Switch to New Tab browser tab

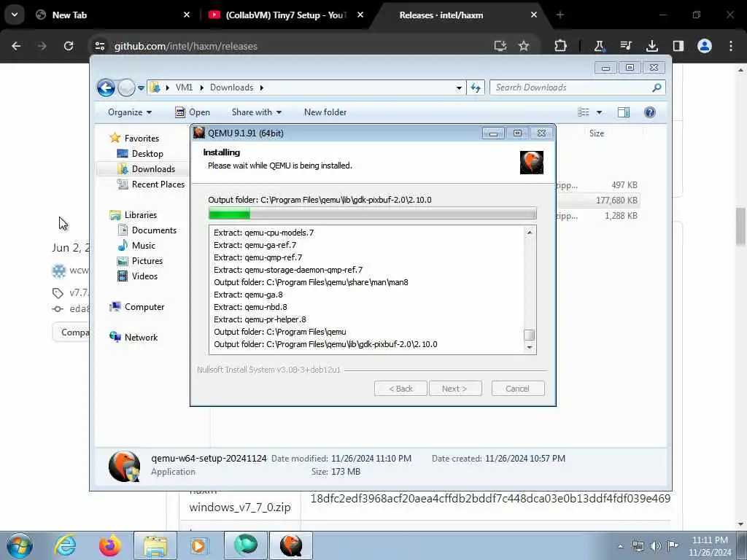coord(113,15)
